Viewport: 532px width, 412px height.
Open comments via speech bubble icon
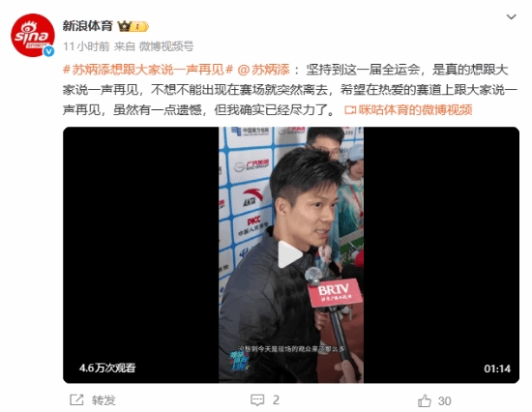(257, 400)
